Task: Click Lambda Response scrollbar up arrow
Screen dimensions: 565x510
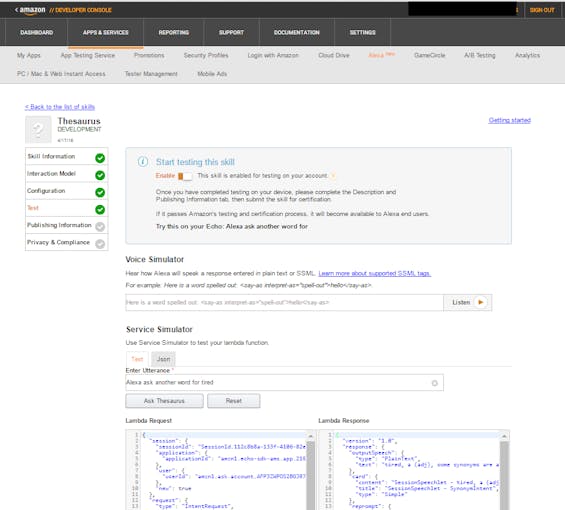Action: pos(504,436)
